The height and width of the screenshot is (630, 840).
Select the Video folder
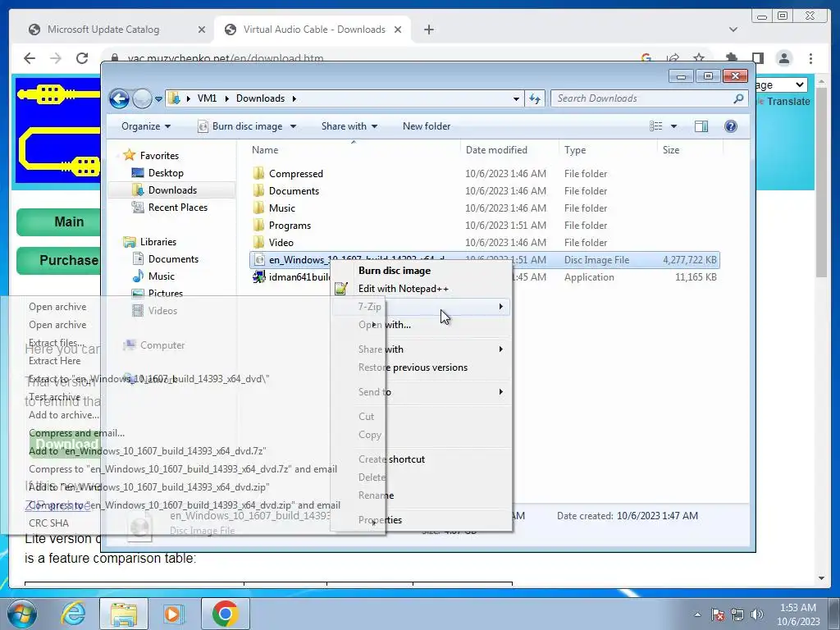(281, 242)
